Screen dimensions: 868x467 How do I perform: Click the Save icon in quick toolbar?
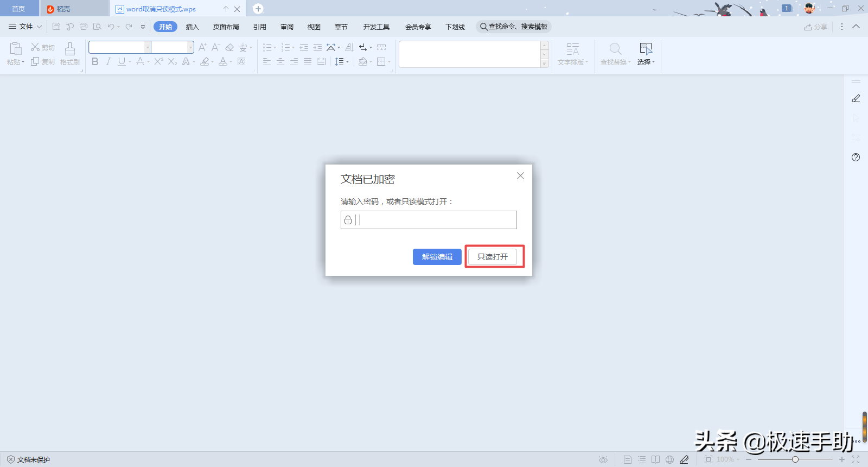click(56, 27)
